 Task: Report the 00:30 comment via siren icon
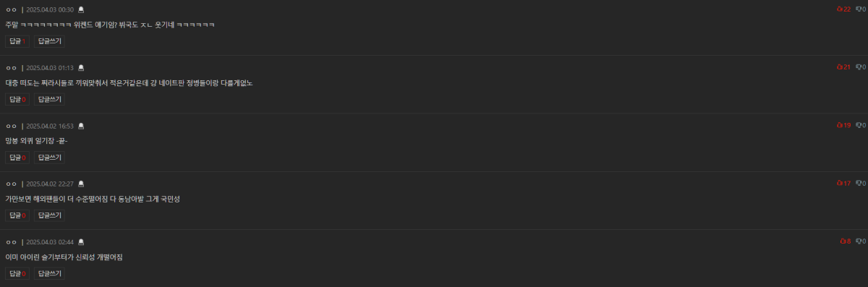(81, 9)
